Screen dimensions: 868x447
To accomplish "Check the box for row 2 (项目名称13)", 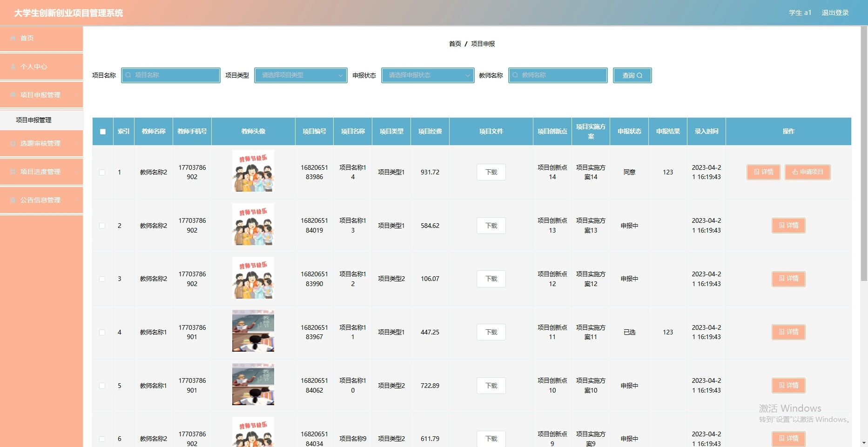I will click(x=102, y=226).
